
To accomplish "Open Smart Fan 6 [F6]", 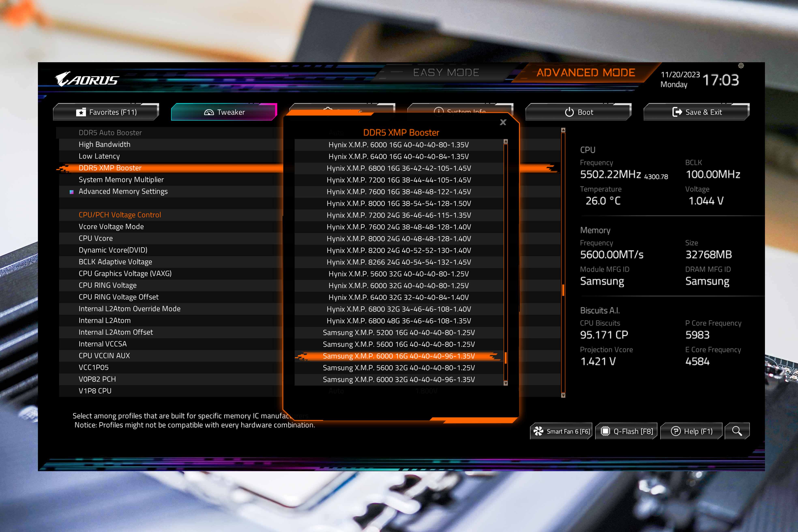I will click(x=561, y=431).
